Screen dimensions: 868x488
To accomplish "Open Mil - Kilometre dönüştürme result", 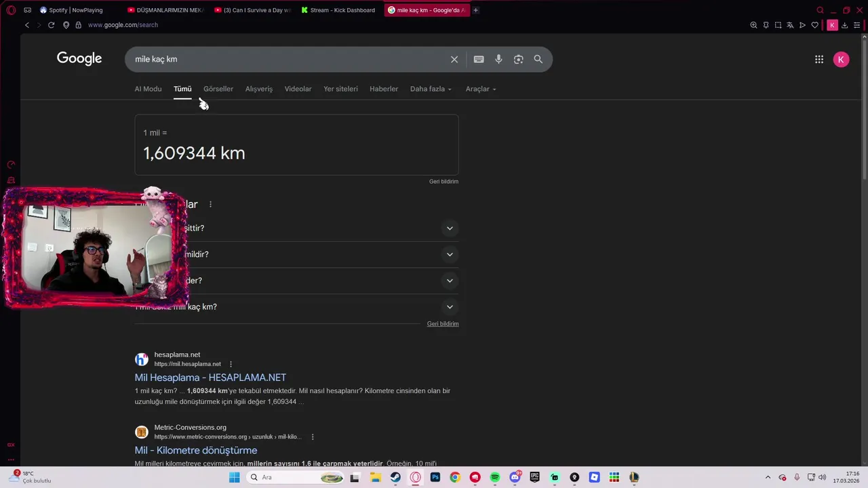I will tap(196, 450).
